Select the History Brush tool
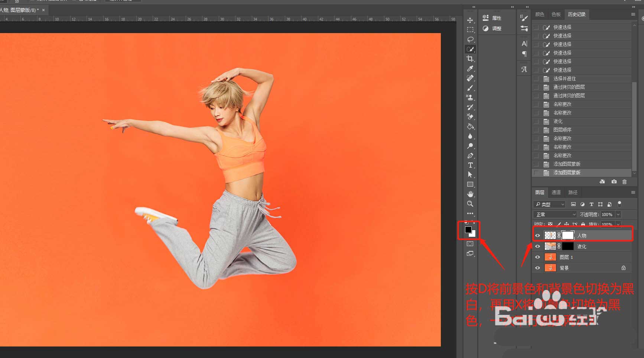644x358 pixels. (x=470, y=107)
